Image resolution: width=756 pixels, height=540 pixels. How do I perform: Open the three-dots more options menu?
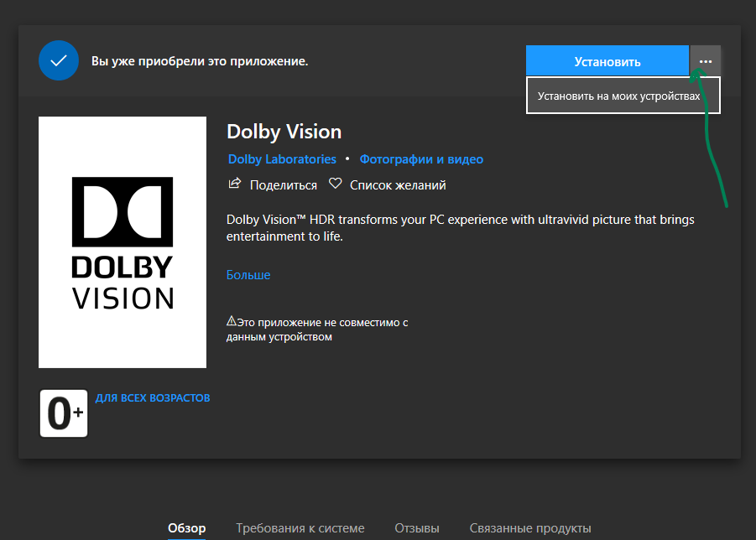click(x=706, y=60)
